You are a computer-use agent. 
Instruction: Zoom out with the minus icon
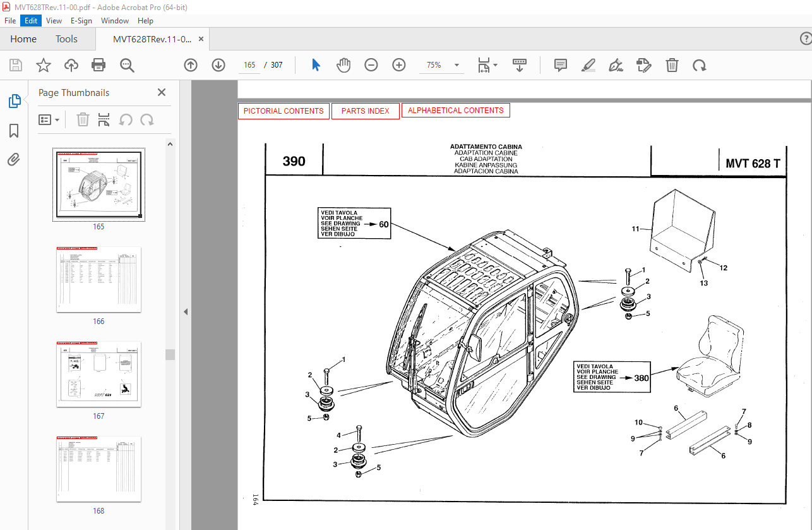tap(371, 65)
